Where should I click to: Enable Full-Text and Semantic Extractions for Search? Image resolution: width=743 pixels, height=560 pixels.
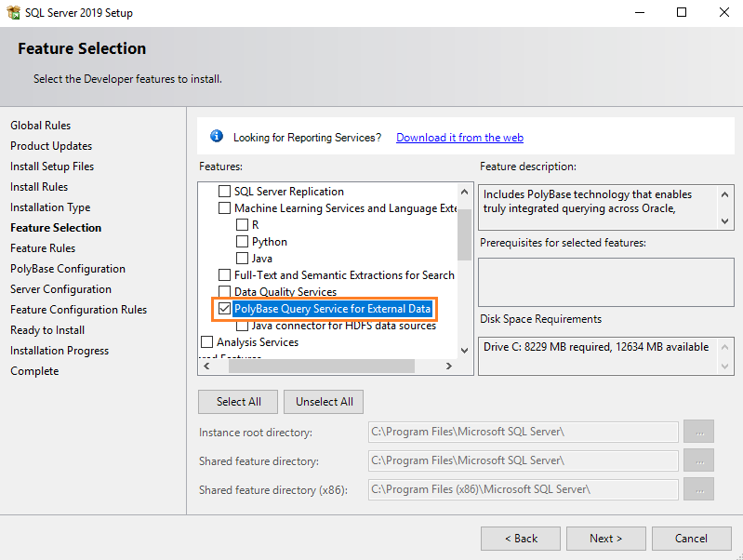pyautogui.click(x=224, y=275)
